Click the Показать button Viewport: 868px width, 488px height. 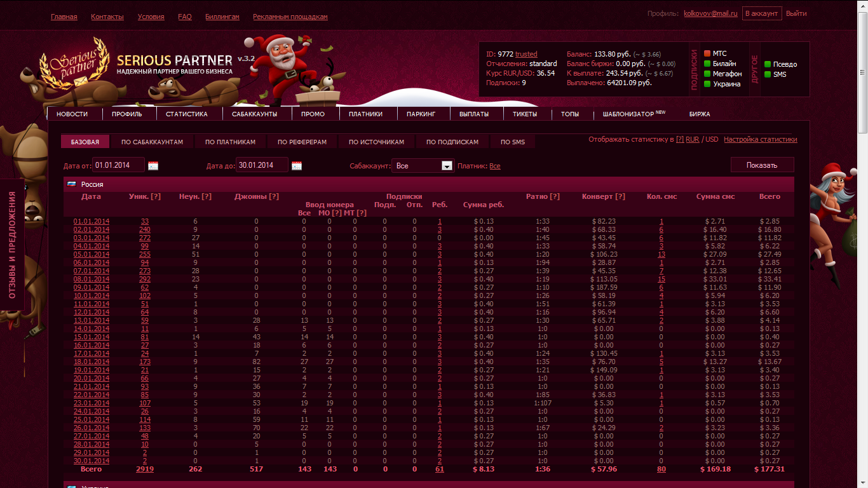[x=762, y=165]
